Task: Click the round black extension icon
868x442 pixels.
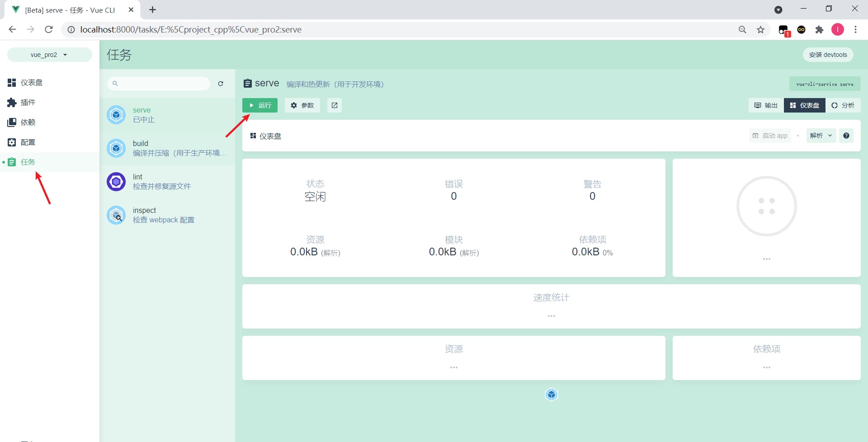Action: point(802,29)
